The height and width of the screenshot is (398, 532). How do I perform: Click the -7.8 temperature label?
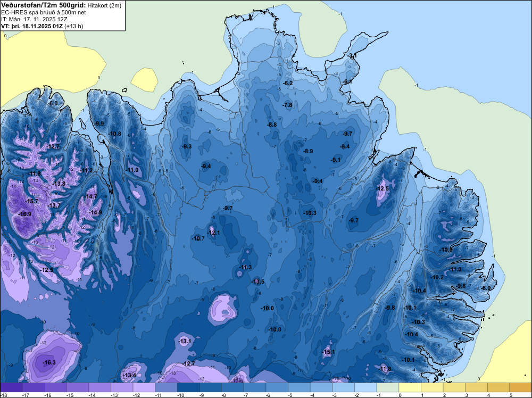[x=287, y=105]
